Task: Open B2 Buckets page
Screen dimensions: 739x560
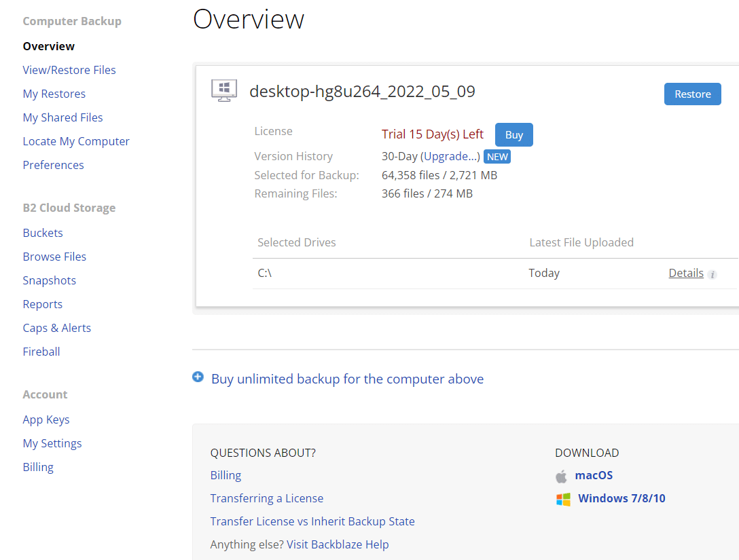Action: pos(43,233)
